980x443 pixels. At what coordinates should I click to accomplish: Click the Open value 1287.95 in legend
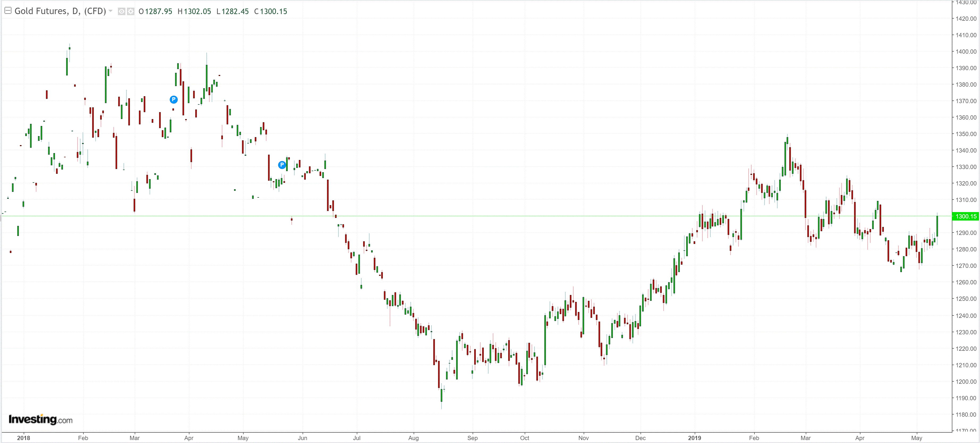[158, 11]
